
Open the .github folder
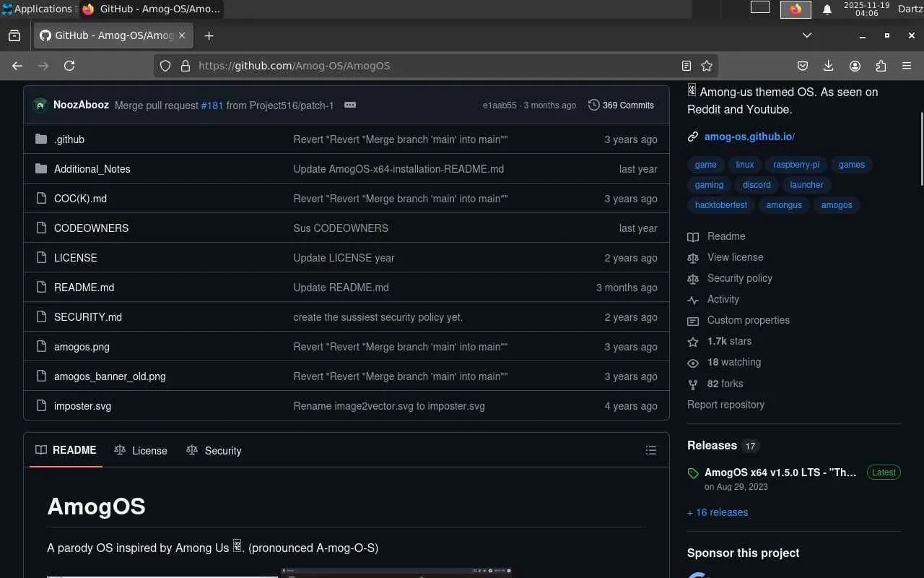tap(69, 139)
